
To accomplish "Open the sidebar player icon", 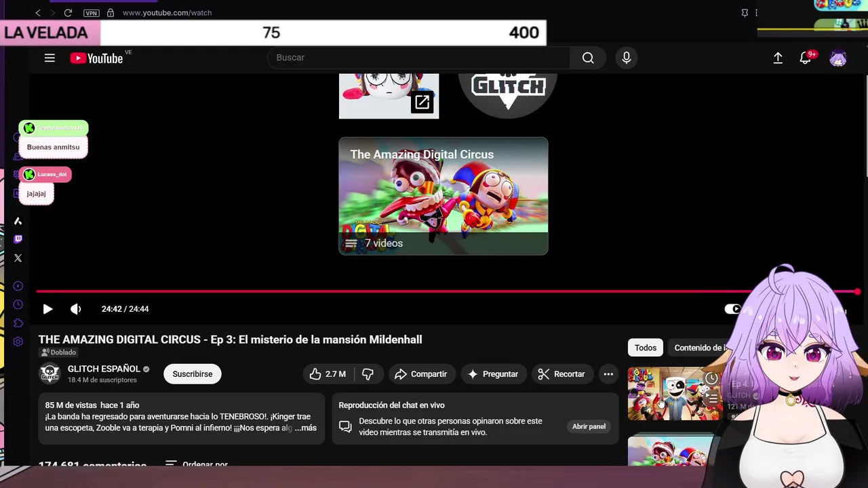I will click(x=18, y=286).
